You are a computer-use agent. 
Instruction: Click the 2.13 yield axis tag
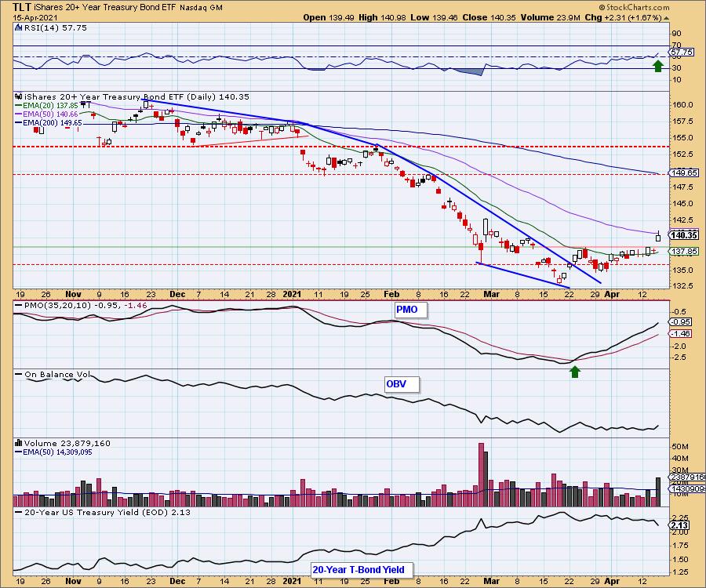679,525
